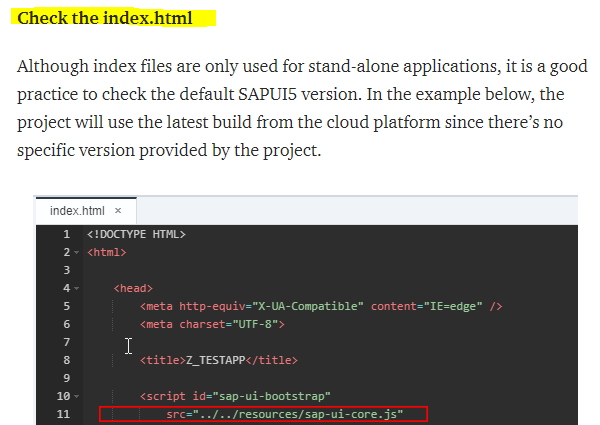This screenshot has width=600, height=425.
Task: Click line number 1 in the gutter
Action: pyautogui.click(x=67, y=234)
